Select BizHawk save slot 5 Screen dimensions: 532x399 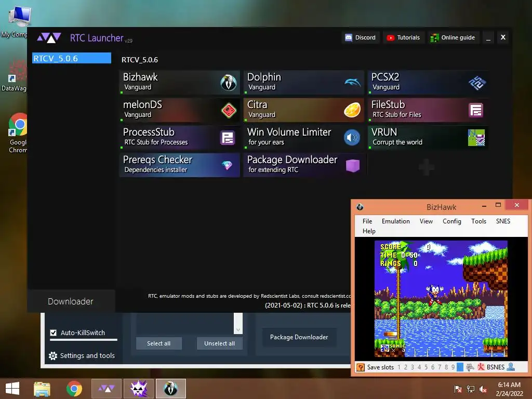pyautogui.click(x=426, y=367)
